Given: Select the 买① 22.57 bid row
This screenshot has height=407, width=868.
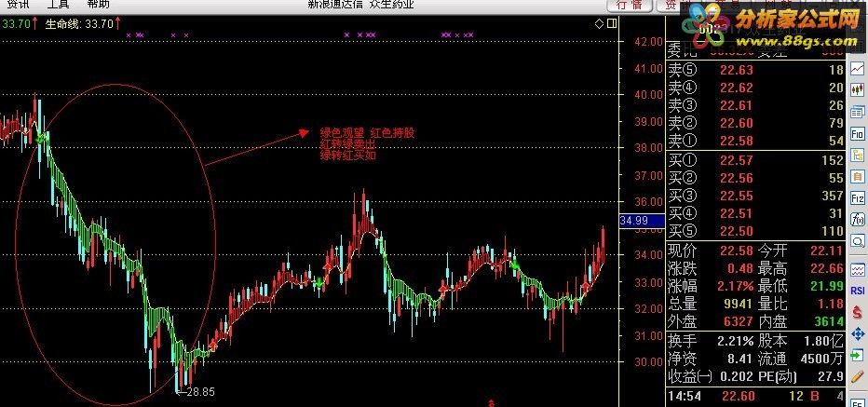Looking at the screenshot, I should pos(755,160).
